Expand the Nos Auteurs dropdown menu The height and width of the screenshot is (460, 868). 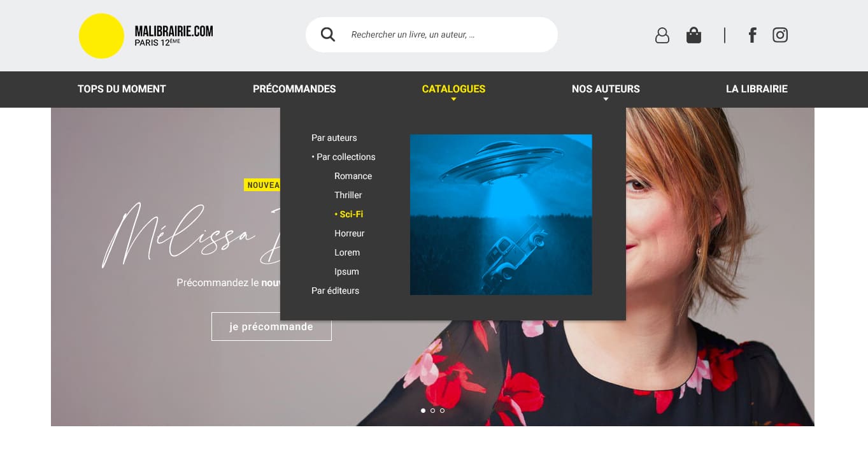(606, 89)
